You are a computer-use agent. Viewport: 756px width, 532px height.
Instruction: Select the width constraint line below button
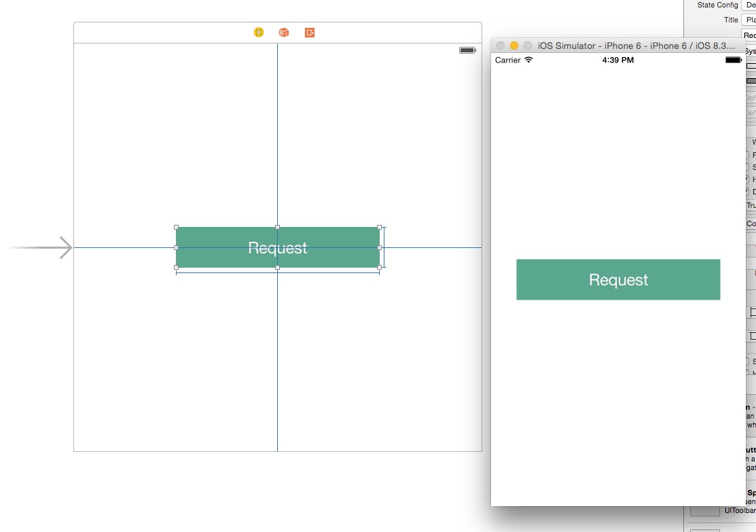click(278, 273)
